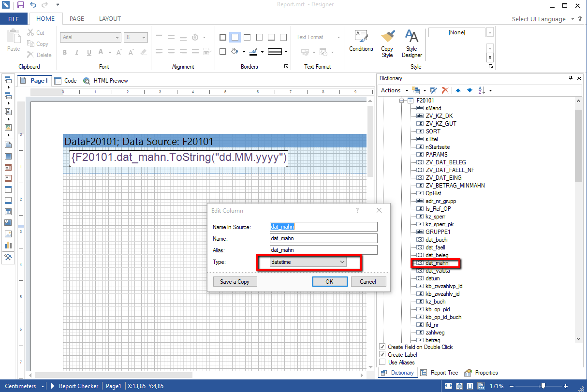Enable the Use Aliases checkbox
Image resolution: width=587 pixels, height=392 pixels.
382,363
